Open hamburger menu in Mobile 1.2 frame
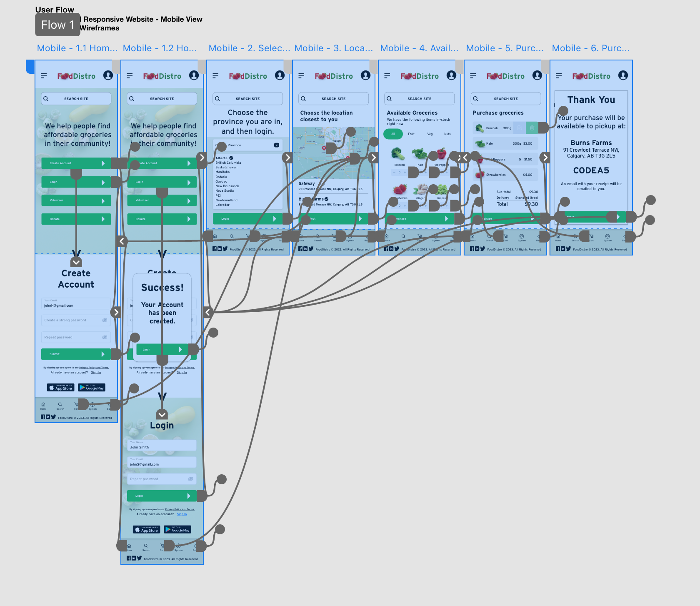The height and width of the screenshot is (606, 700). point(130,76)
